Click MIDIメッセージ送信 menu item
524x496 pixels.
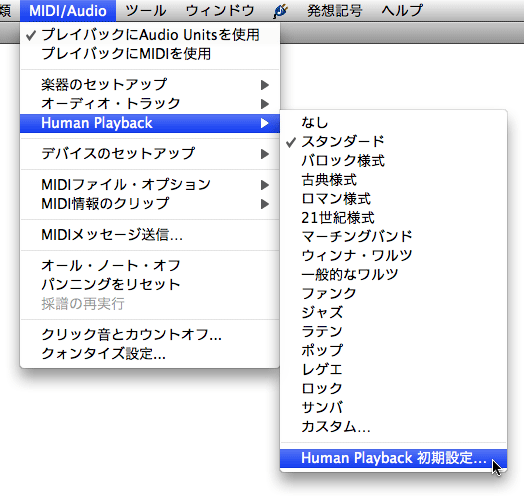(x=150, y=235)
